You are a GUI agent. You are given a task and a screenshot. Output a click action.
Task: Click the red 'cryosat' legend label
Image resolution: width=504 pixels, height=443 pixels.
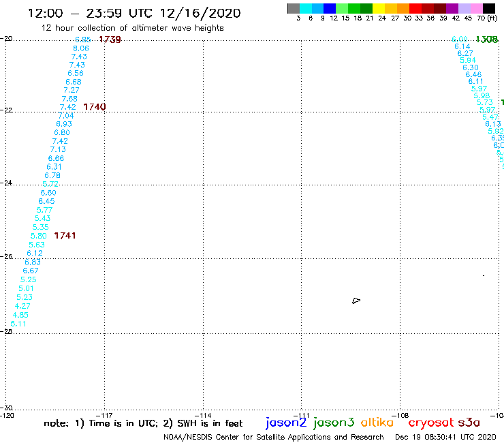coord(430,423)
